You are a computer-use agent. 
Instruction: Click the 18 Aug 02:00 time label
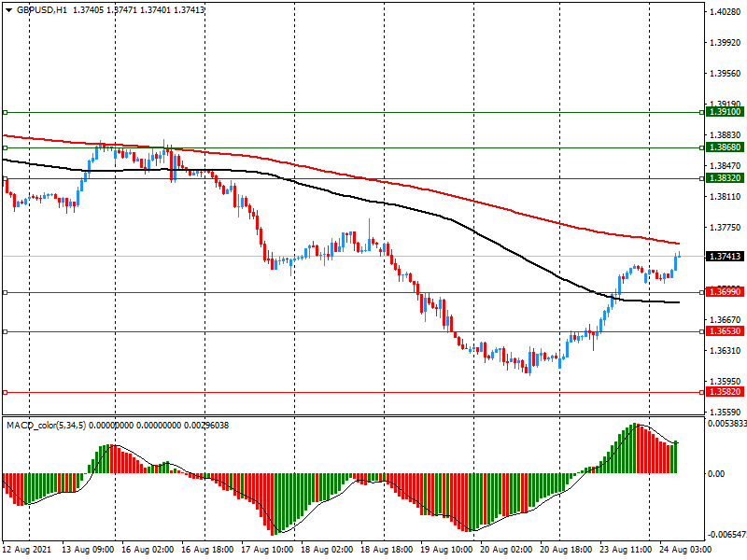(327, 549)
